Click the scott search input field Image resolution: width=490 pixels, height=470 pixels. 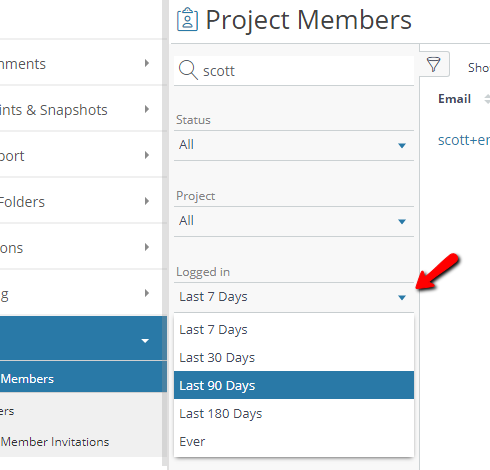[x=294, y=71]
